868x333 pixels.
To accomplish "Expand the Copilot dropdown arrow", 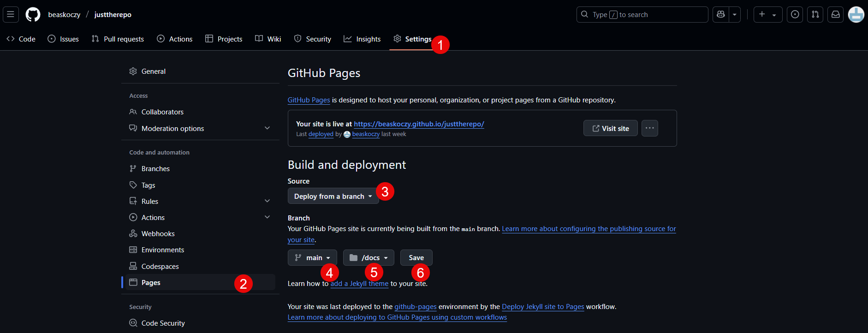I will pyautogui.click(x=735, y=15).
